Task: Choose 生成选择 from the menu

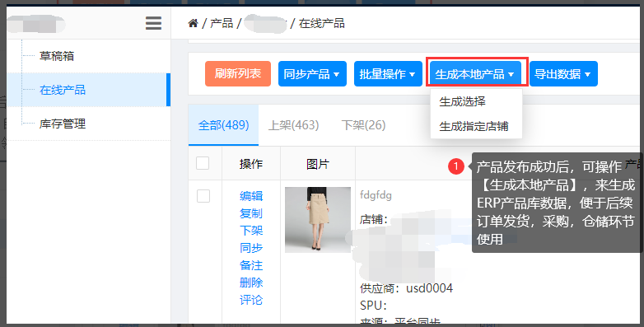Action: [463, 101]
